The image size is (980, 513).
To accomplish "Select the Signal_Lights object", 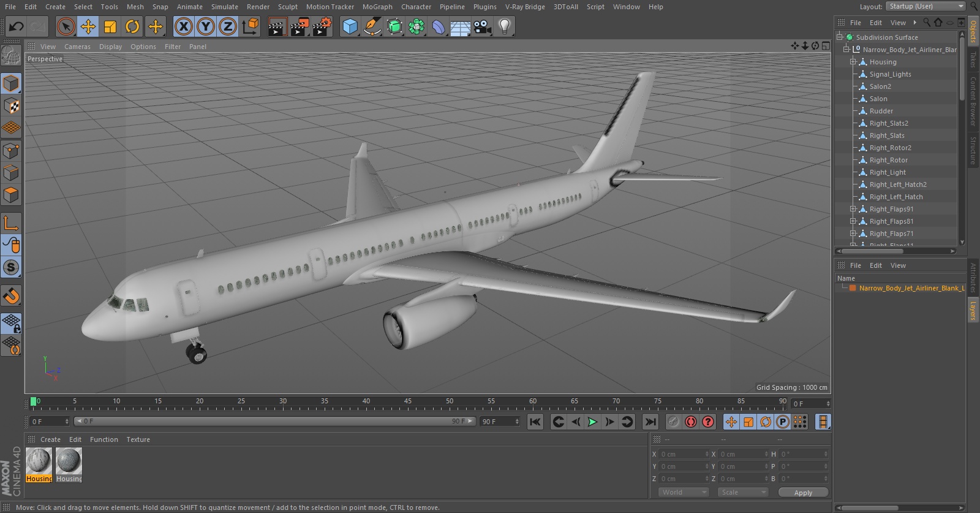I will pos(890,74).
